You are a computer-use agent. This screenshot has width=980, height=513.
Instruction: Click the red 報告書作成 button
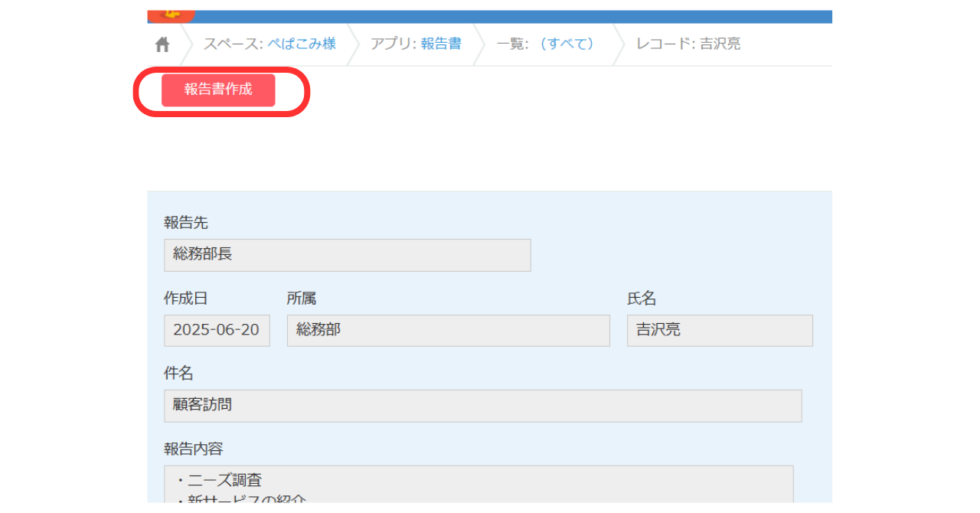coord(218,90)
